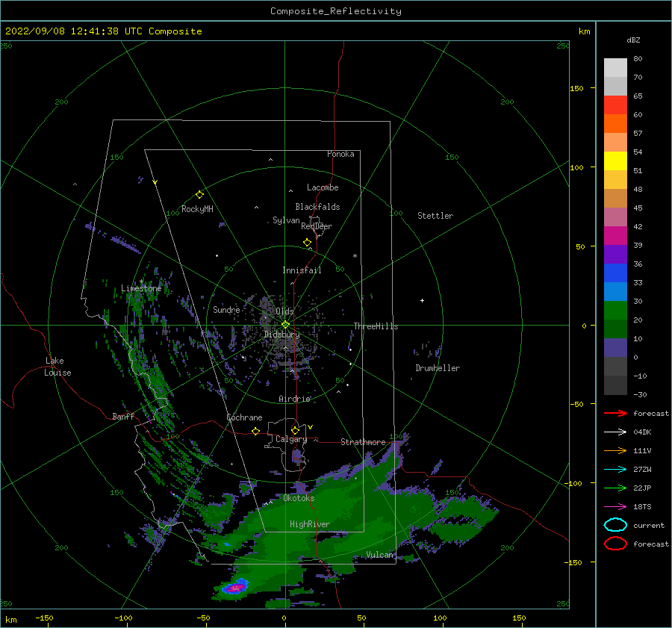Click the Calgary city label
672x628 pixels.
(x=291, y=439)
